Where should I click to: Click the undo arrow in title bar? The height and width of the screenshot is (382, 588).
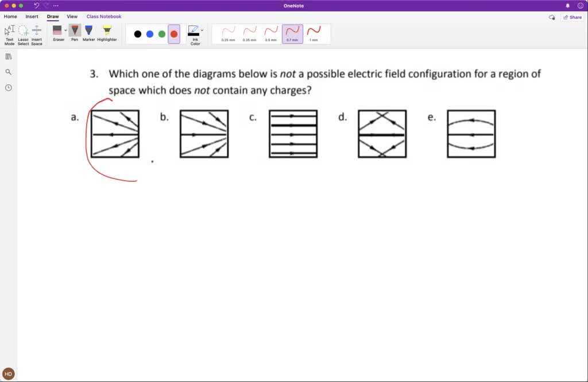click(x=37, y=5)
